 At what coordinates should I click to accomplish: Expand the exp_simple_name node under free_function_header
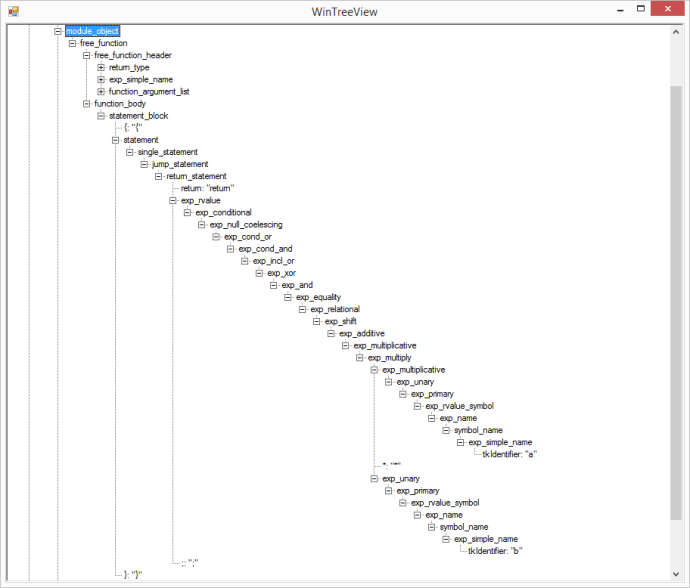[x=101, y=79]
